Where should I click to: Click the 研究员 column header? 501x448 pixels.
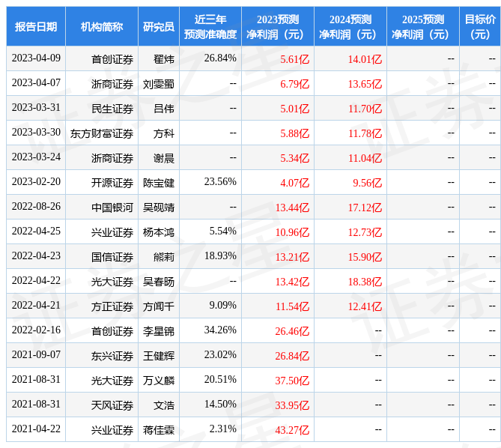click(x=159, y=26)
